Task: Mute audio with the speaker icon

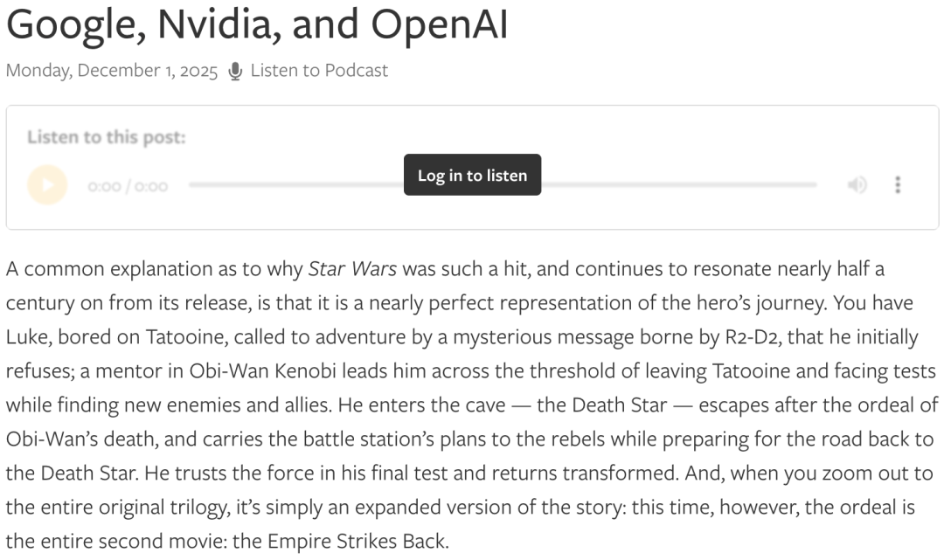Action: pyautogui.click(x=857, y=185)
